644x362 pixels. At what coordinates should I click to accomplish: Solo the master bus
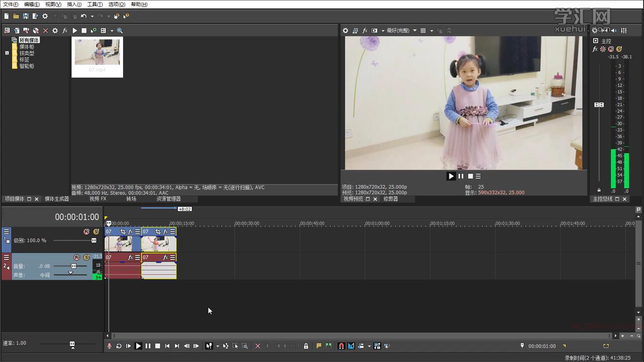619,49
